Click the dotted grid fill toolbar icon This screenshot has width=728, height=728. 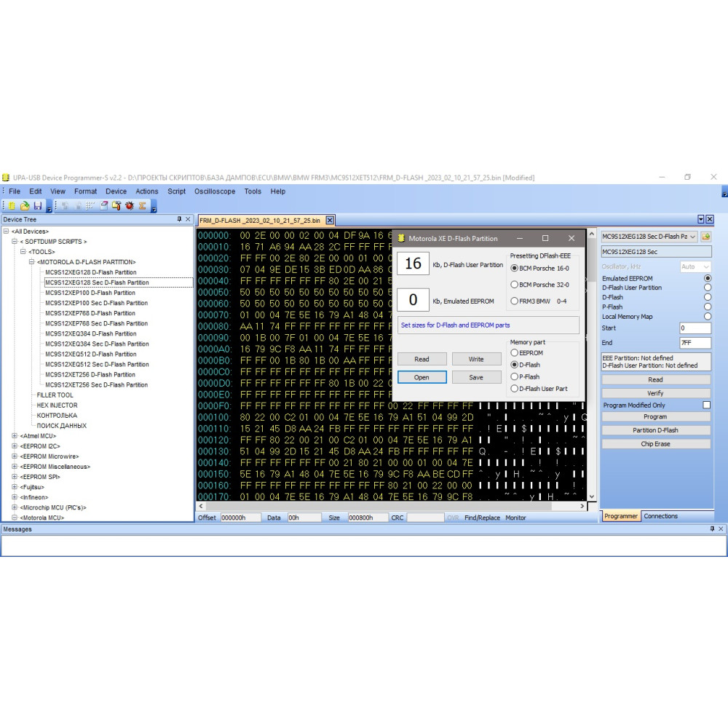(x=90, y=206)
